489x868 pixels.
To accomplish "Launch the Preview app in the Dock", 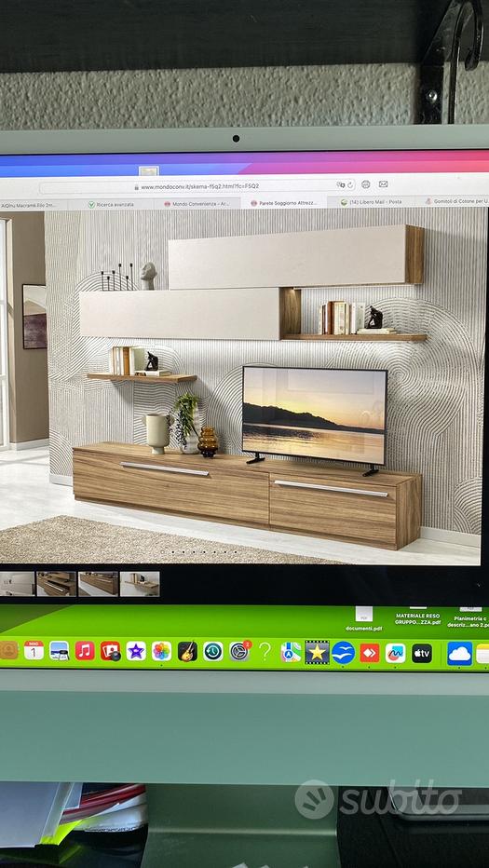I will pos(60,650).
